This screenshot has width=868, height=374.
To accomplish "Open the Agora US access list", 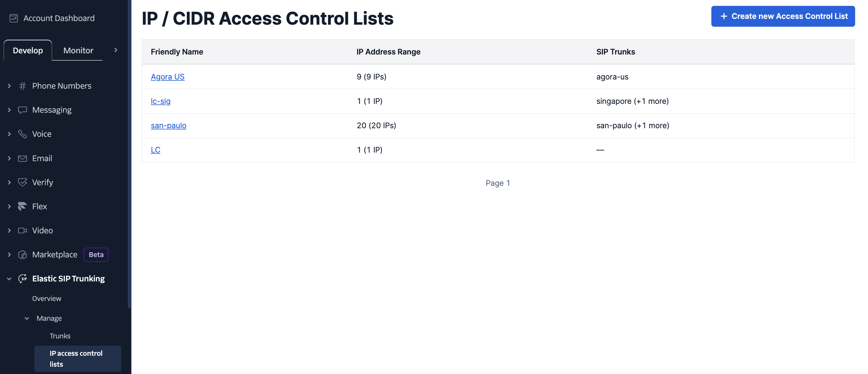I will 167,76.
